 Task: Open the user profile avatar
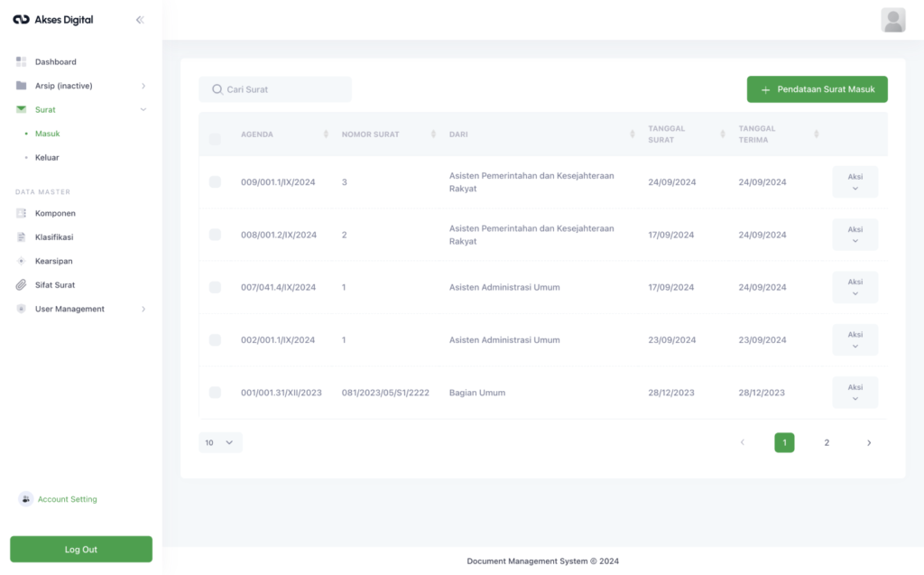click(x=892, y=20)
